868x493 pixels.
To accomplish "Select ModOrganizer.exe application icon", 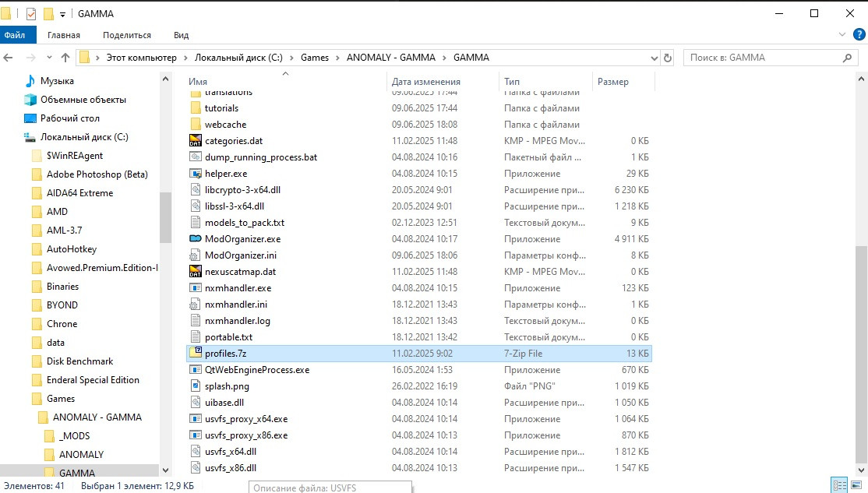I will (196, 239).
